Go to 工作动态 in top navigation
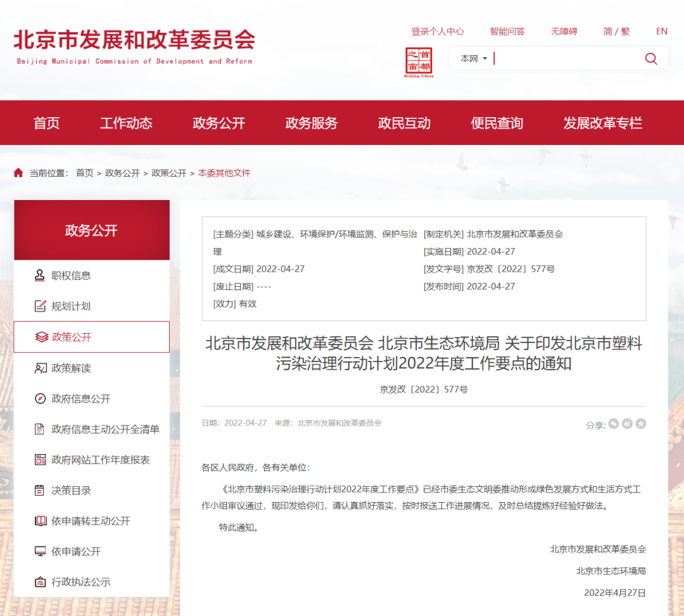Screen dimensions: 684x616 coord(126,123)
